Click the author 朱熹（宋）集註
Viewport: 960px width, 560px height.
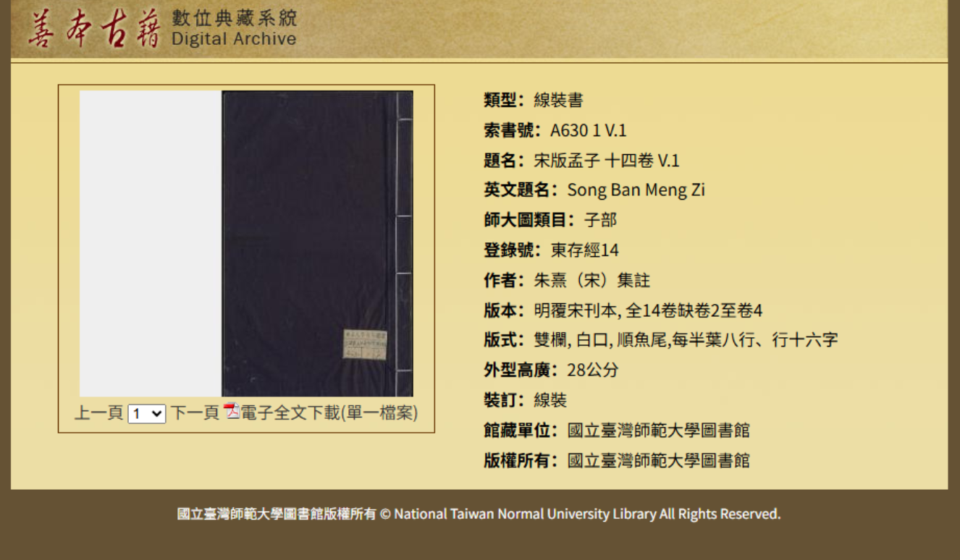592,280
